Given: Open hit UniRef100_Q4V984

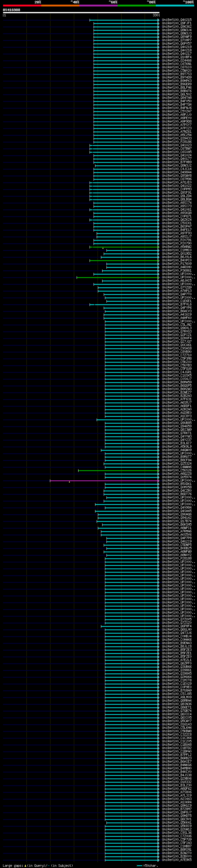Looking at the screenshot, I should coord(176,507).
